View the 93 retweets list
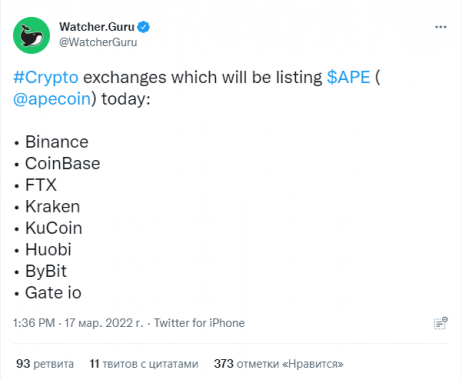The image size is (462, 380). pos(45,364)
